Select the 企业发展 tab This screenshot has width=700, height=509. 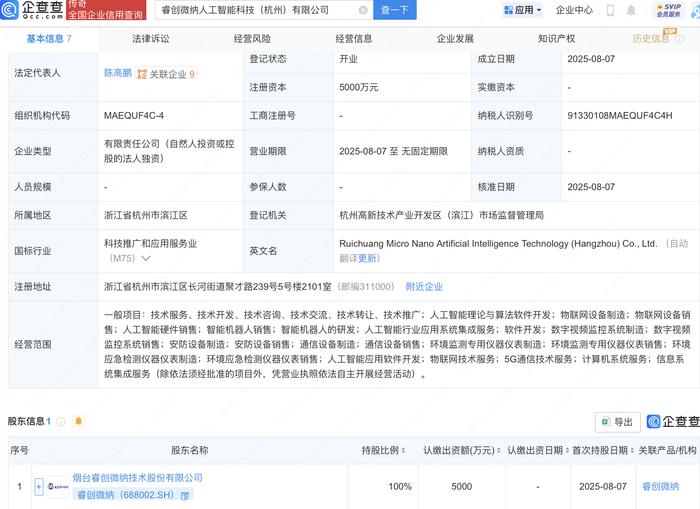(x=455, y=39)
